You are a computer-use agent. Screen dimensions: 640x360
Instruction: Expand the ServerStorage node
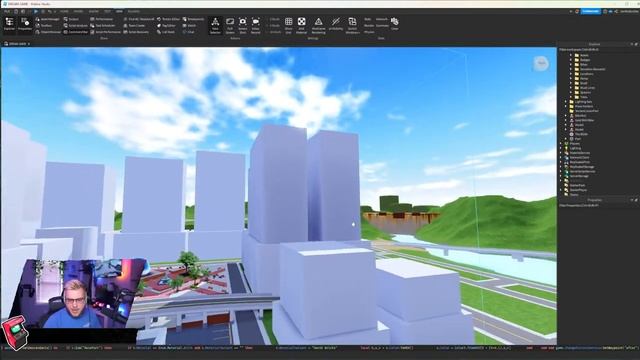pos(561,176)
